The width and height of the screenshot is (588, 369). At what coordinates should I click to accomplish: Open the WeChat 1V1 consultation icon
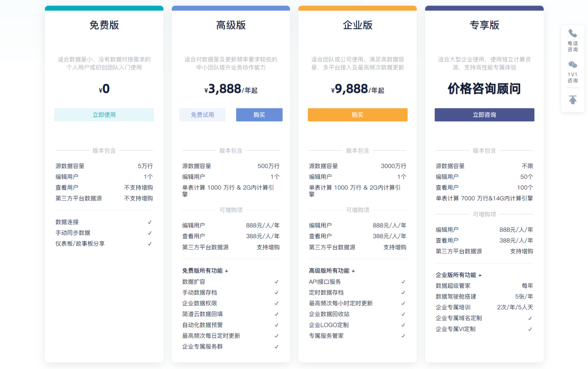[573, 65]
